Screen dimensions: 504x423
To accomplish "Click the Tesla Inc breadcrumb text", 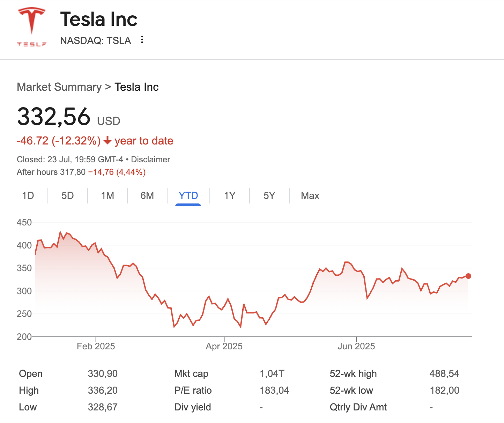I will point(136,87).
